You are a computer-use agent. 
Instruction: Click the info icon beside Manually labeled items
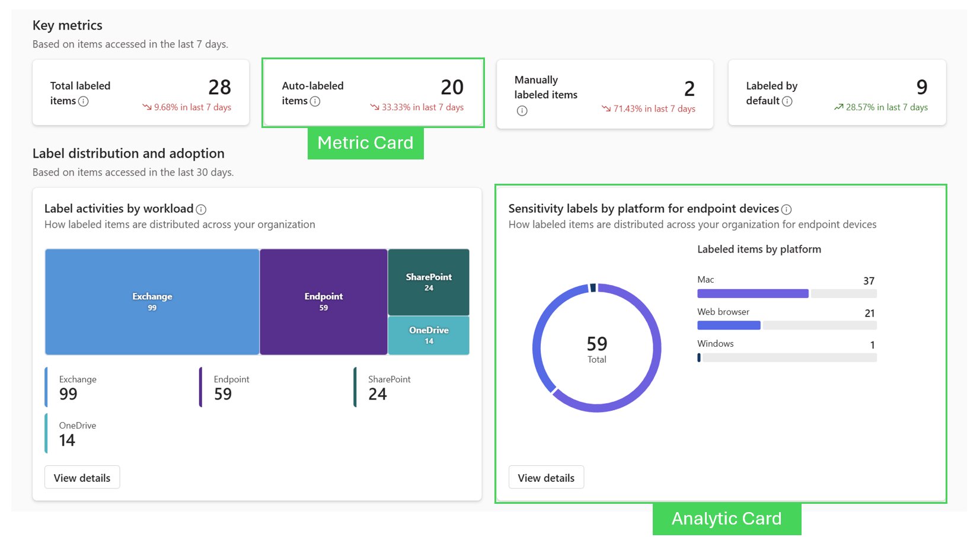pos(521,110)
